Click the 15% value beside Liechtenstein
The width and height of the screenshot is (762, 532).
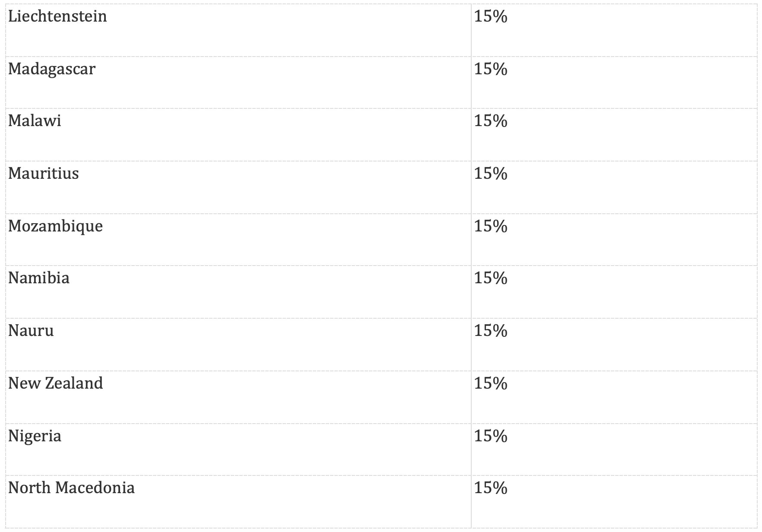(491, 16)
